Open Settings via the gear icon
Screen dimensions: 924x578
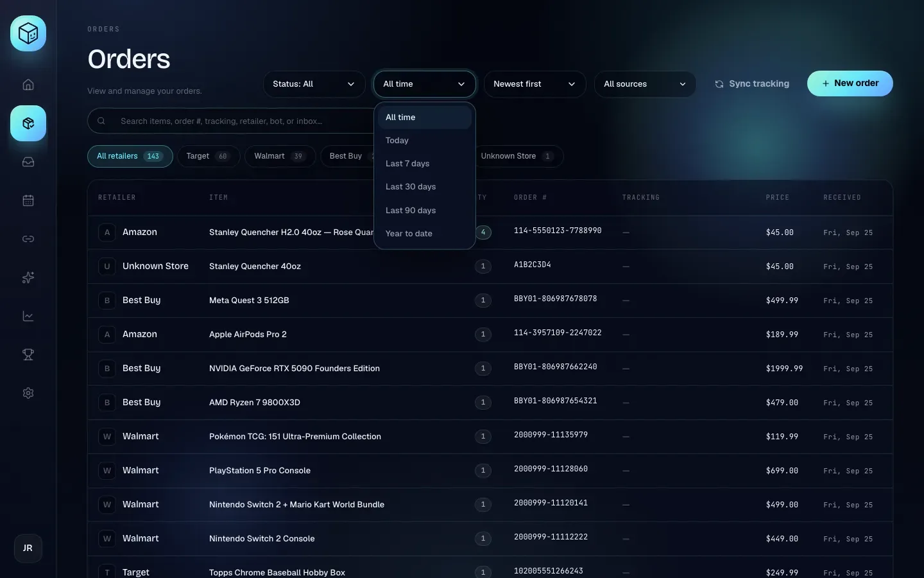click(x=28, y=393)
